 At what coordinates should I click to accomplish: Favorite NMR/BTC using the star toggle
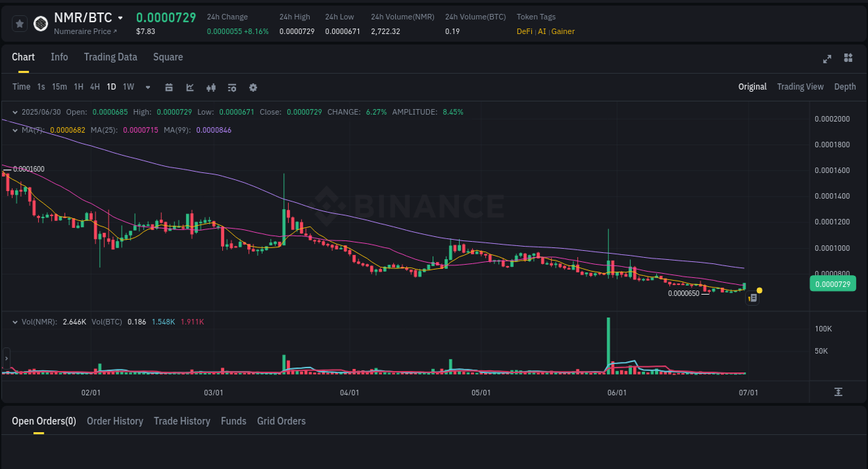[x=19, y=23]
